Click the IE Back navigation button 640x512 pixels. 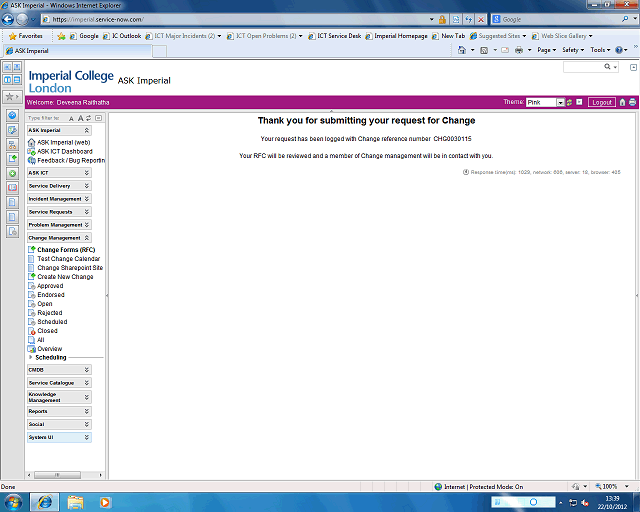9,19
